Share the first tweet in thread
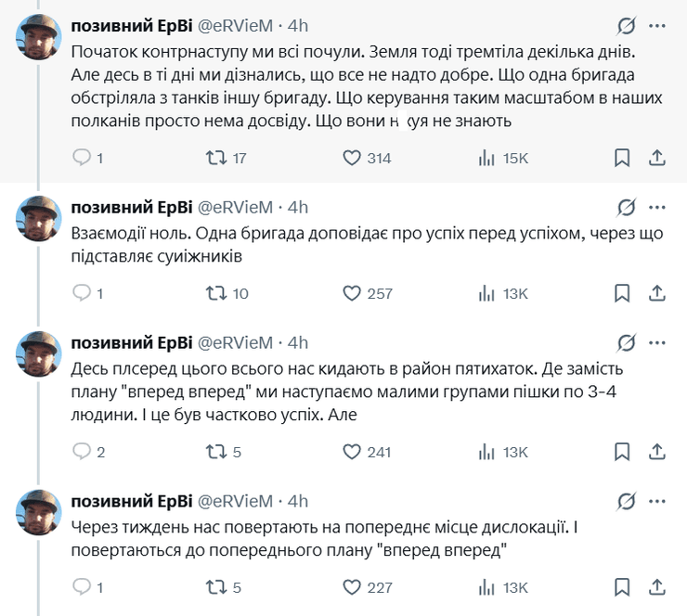Viewport: 687px width, 616px height. click(655, 159)
